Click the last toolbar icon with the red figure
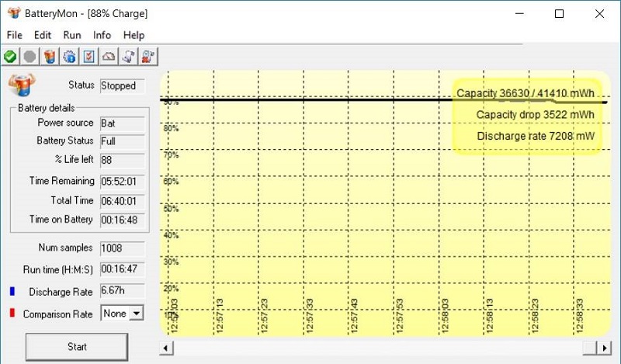The width and height of the screenshot is (621, 364). tap(148, 57)
